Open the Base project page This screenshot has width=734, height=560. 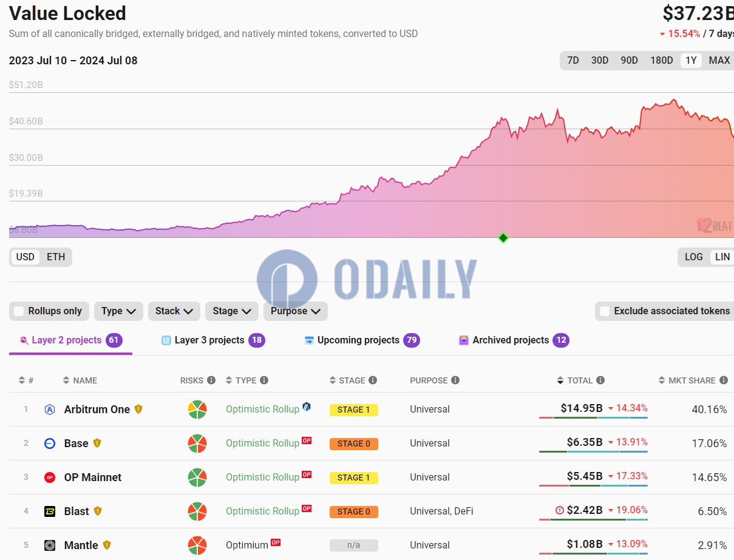[76, 444]
